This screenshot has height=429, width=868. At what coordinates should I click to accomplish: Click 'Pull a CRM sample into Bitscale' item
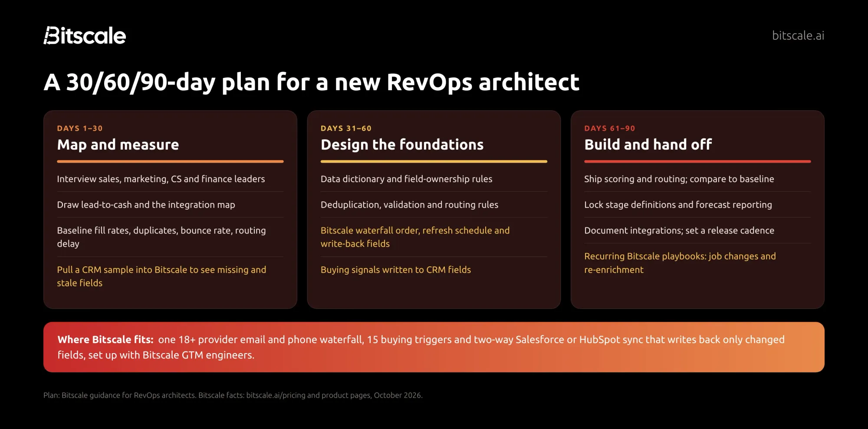pyautogui.click(x=161, y=276)
